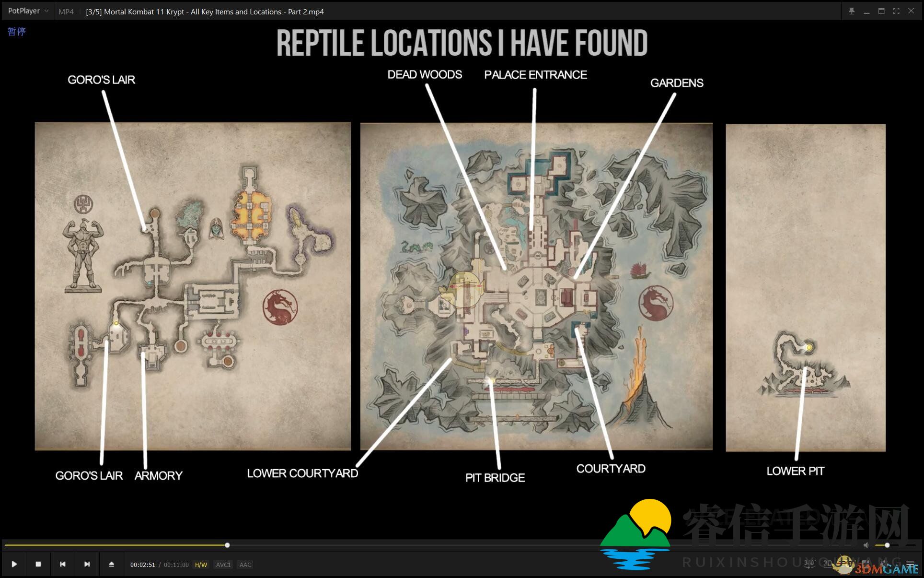Viewport: 924px width, 578px height.
Task: Skip to next file
Action: click(x=87, y=564)
